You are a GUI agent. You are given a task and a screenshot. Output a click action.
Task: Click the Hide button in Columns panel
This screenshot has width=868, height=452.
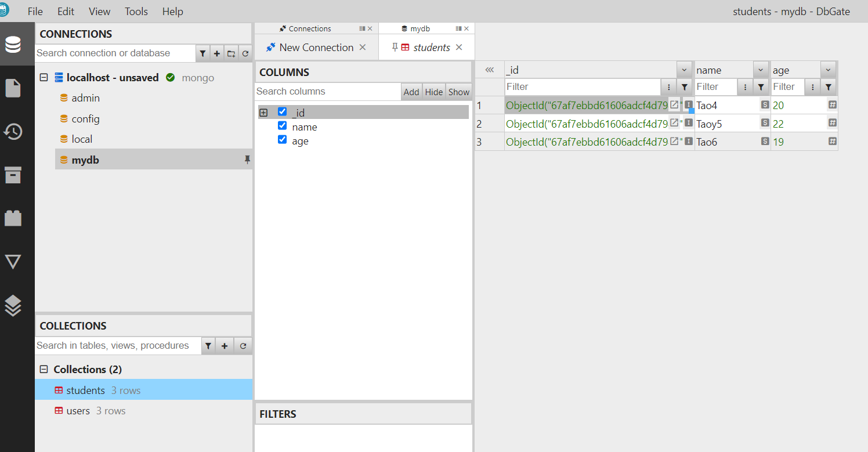433,92
